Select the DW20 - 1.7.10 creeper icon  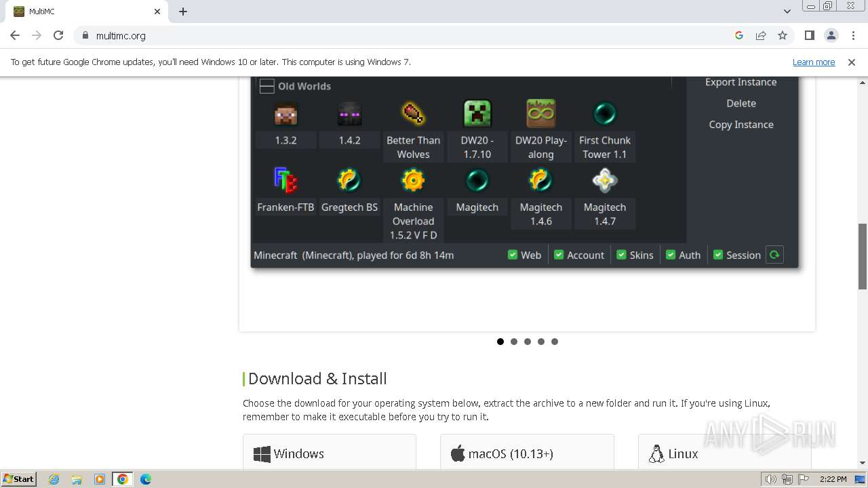tap(477, 114)
